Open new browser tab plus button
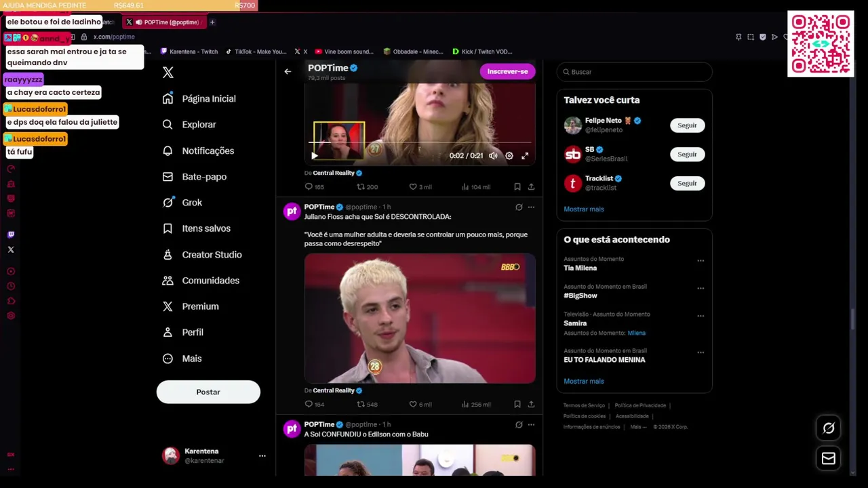The width and height of the screenshot is (868, 488). (212, 22)
